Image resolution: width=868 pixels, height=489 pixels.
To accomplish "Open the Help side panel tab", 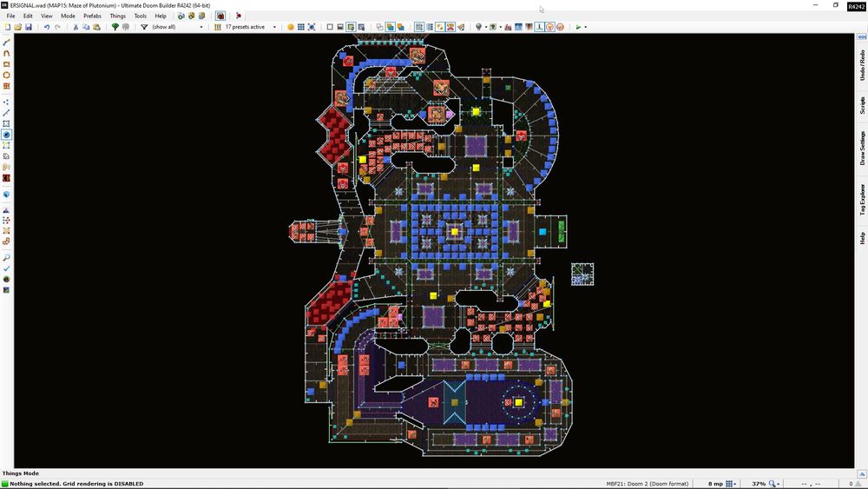I will [862, 238].
